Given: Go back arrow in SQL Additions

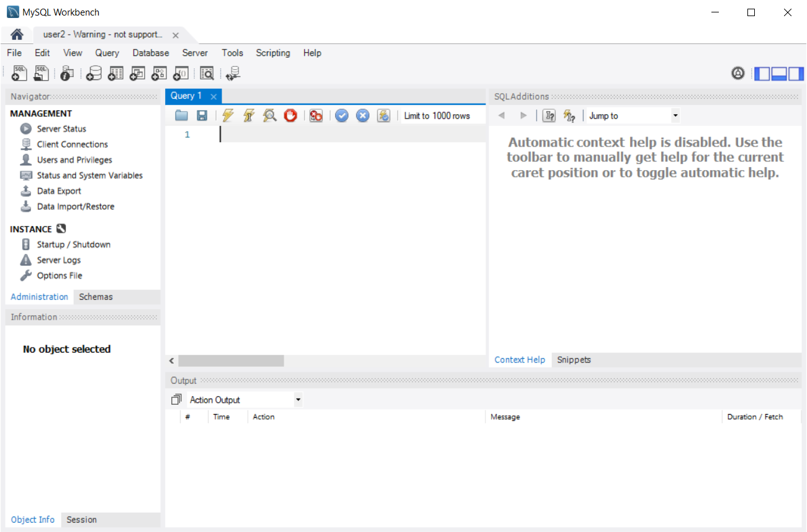Looking at the screenshot, I should [502, 115].
